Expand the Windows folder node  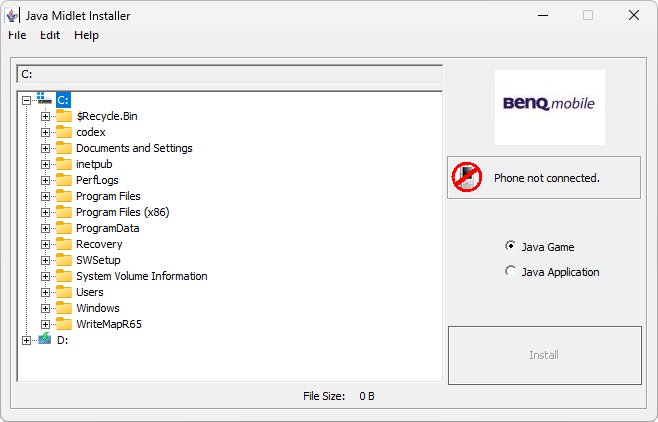coord(45,308)
